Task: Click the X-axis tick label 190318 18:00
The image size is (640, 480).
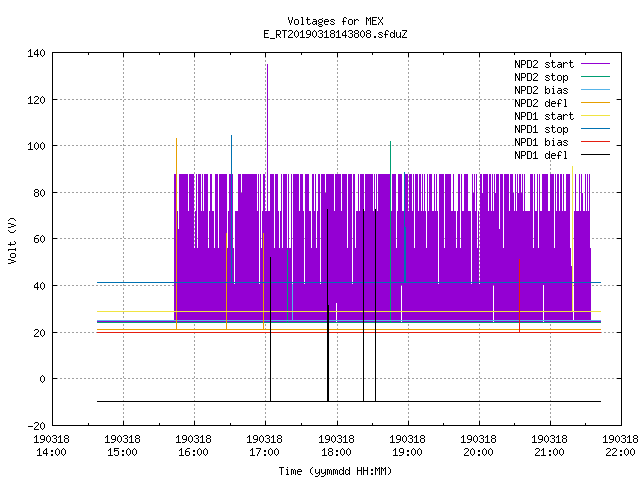Action: tap(336, 446)
